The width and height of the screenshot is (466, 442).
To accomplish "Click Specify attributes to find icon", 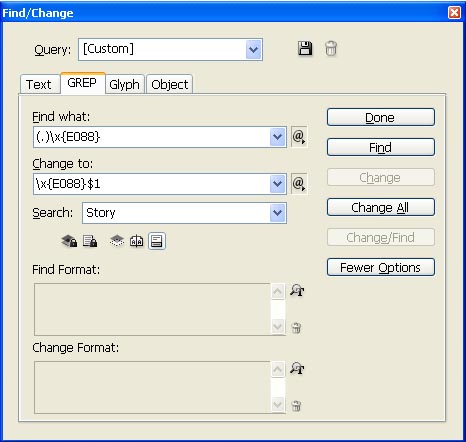I will pyautogui.click(x=297, y=290).
